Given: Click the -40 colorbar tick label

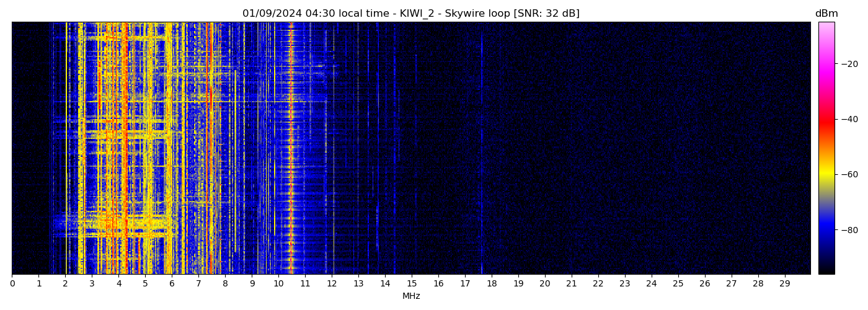Looking at the screenshot, I should pyautogui.click(x=849, y=119).
